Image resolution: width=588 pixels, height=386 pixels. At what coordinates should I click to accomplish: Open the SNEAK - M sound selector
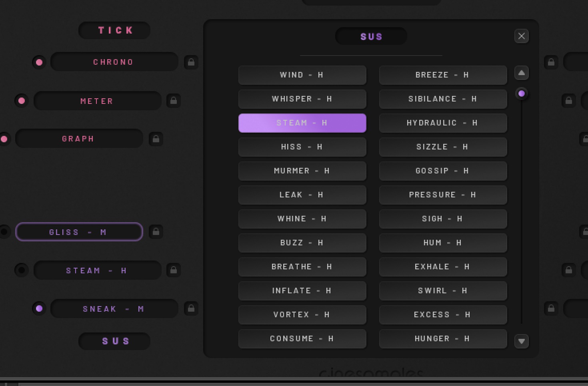pyautogui.click(x=114, y=309)
